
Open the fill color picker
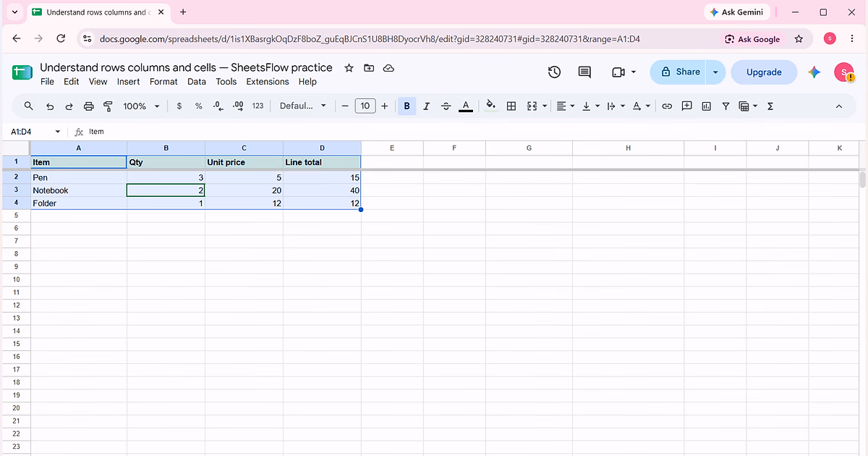coord(490,106)
